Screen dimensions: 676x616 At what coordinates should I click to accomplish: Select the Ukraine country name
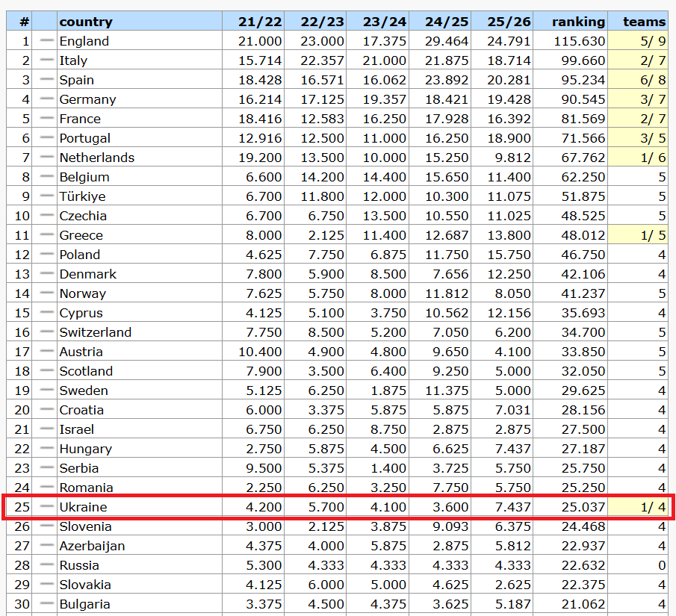(x=83, y=507)
